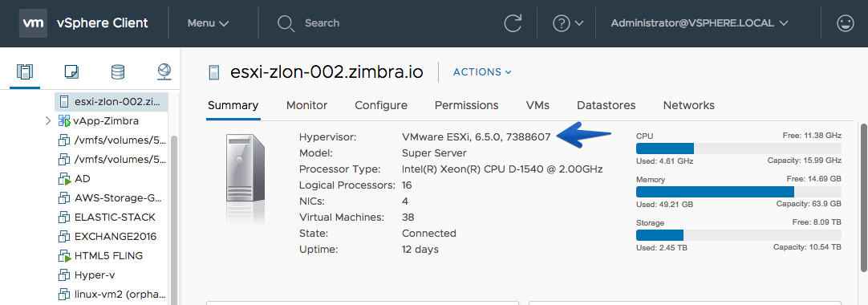
Task: Open the Datastores tab
Action: [x=606, y=105]
